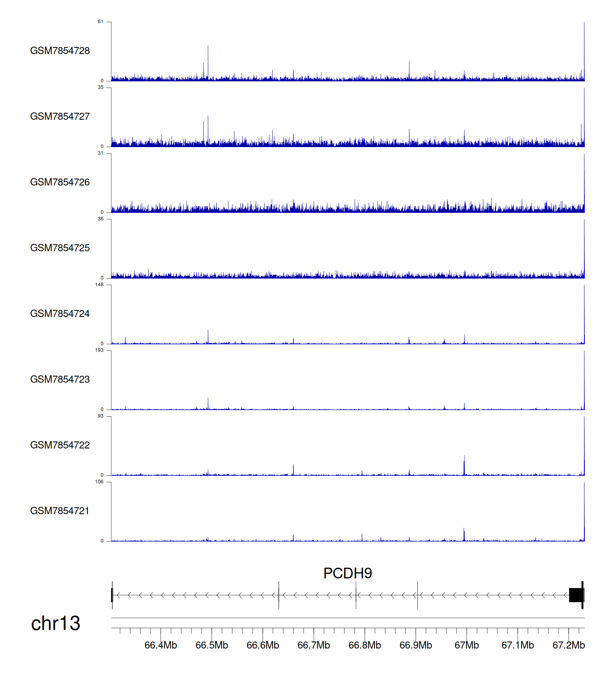
Task: Click the 67Mb axis position label
Action: coord(467,645)
